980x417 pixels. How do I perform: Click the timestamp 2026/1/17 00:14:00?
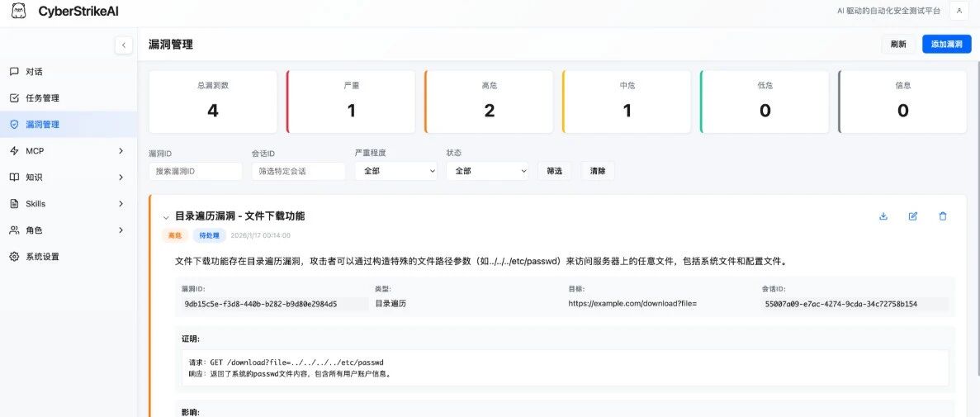[261, 235]
